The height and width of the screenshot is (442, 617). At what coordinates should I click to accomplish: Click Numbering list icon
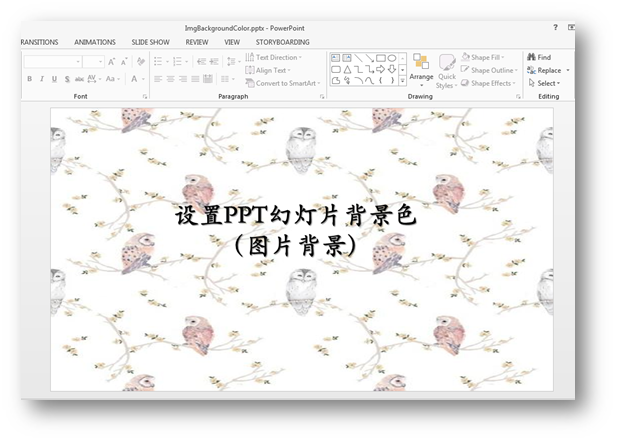point(177,61)
